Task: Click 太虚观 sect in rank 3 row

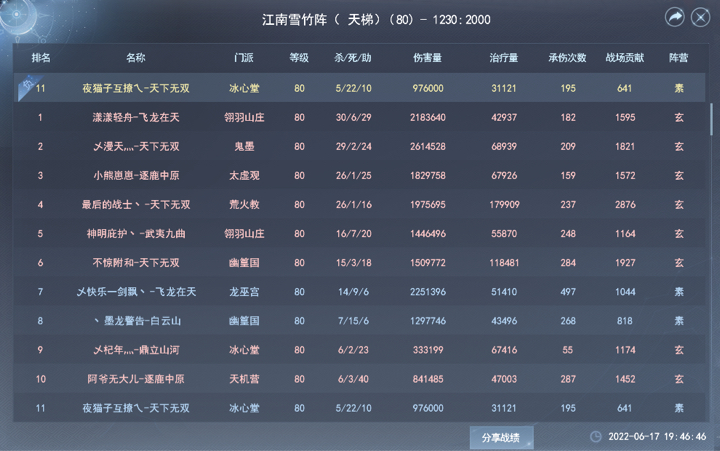Action: click(244, 175)
